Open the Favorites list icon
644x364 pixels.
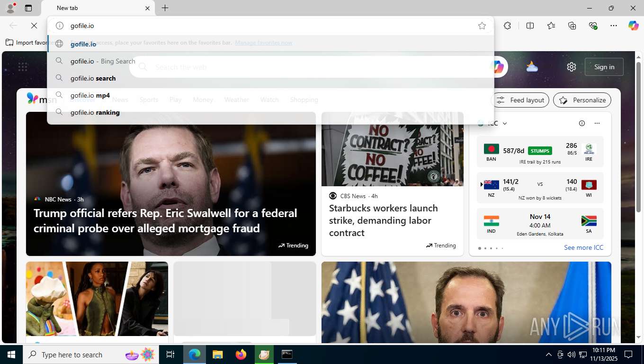pyautogui.click(x=551, y=26)
